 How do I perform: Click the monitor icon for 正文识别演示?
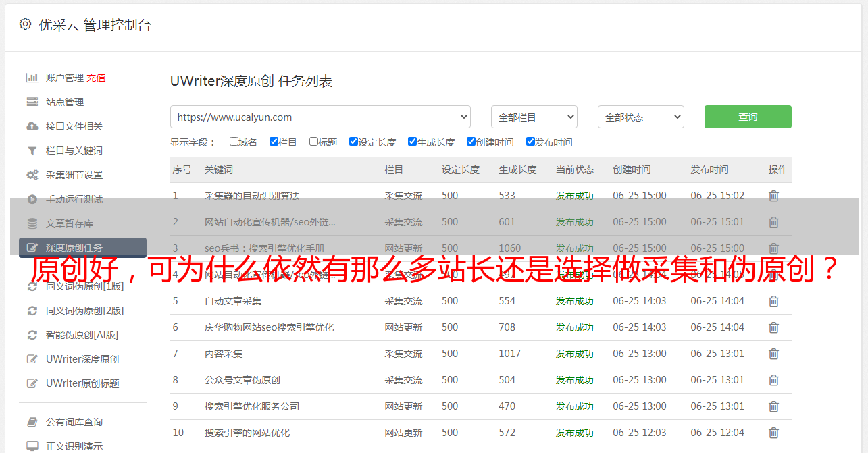[x=32, y=446]
